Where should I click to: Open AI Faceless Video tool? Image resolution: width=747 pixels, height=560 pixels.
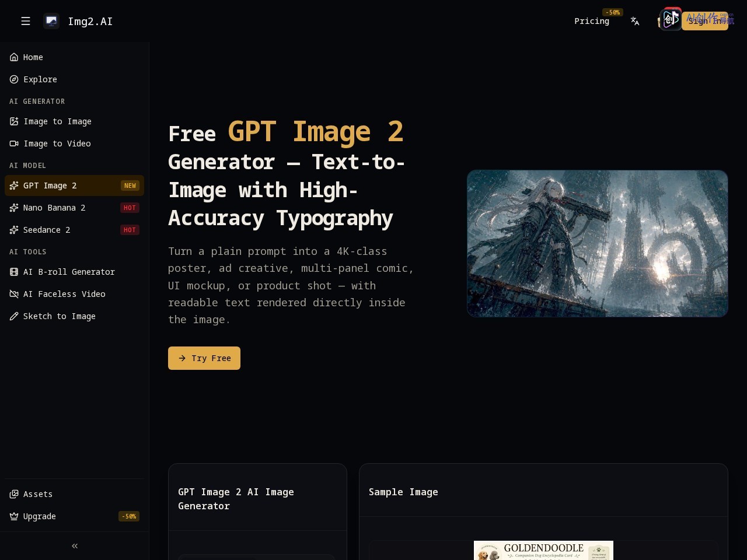pyautogui.click(x=74, y=294)
